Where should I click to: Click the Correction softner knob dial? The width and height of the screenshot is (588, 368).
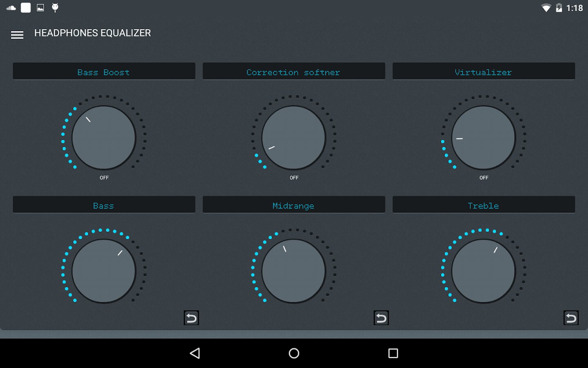click(x=294, y=138)
